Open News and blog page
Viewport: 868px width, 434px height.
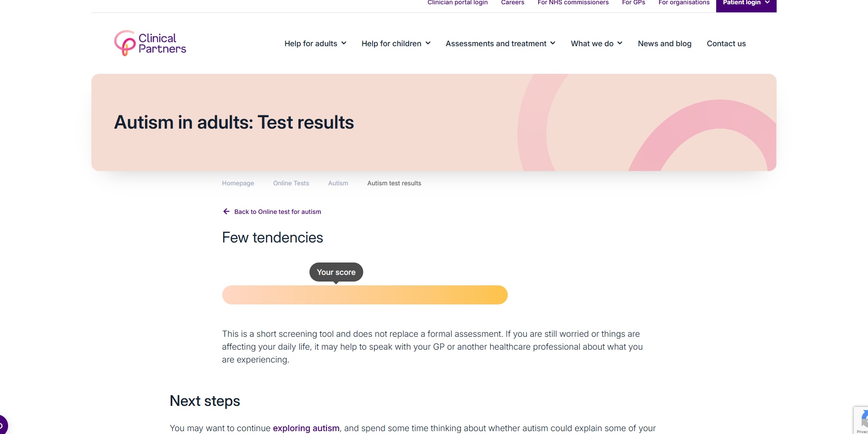[664, 43]
